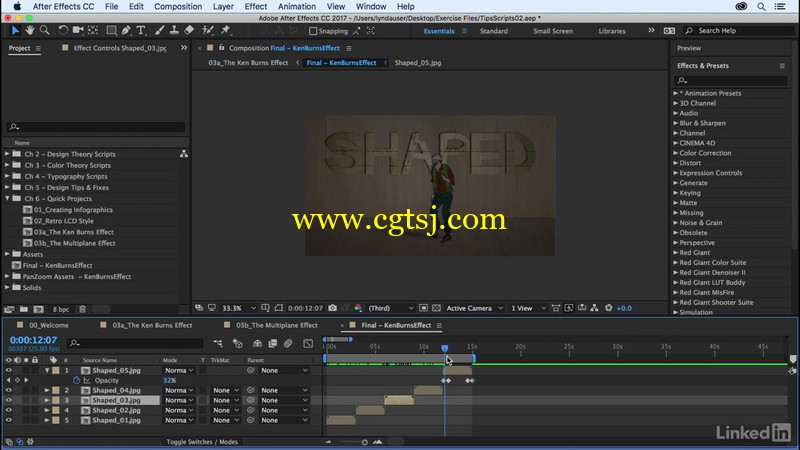Click Show Channel color management icon
This screenshot has width=800, height=450.
(358, 308)
